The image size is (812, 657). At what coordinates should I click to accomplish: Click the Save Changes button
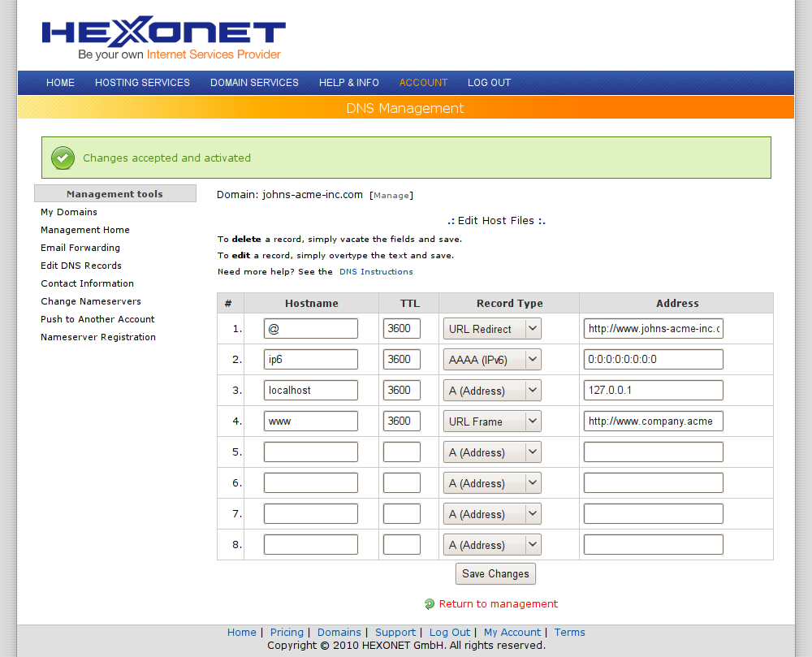[x=495, y=573]
